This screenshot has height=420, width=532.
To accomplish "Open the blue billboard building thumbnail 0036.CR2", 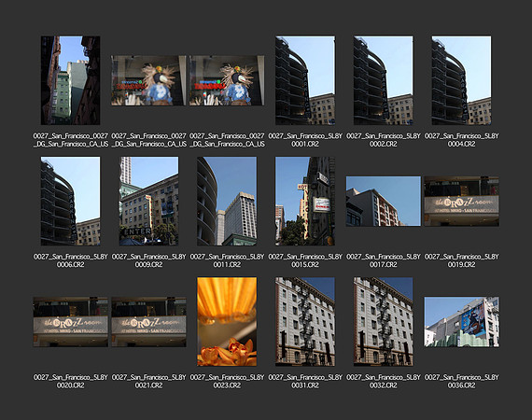I will (x=461, y=322).
